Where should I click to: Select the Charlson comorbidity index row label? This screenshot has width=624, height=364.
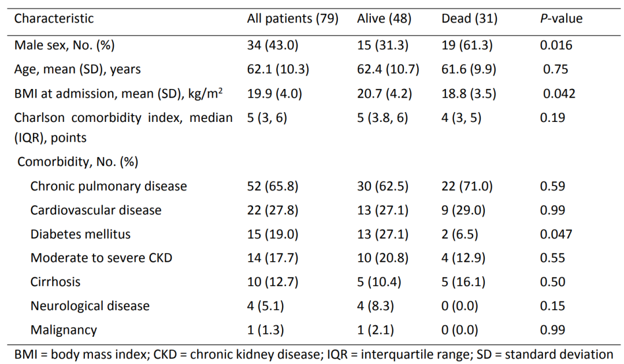123,118
